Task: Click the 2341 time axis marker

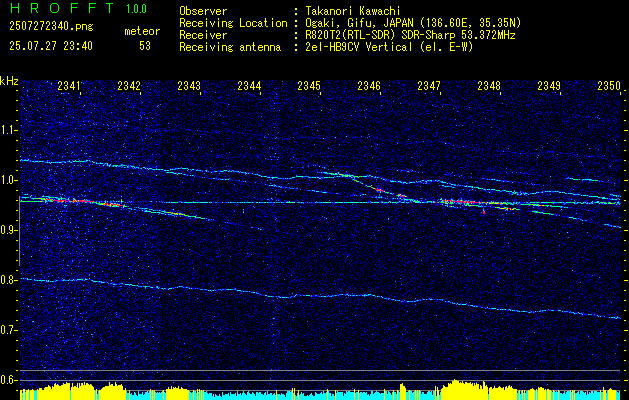Action: [69, 86]
